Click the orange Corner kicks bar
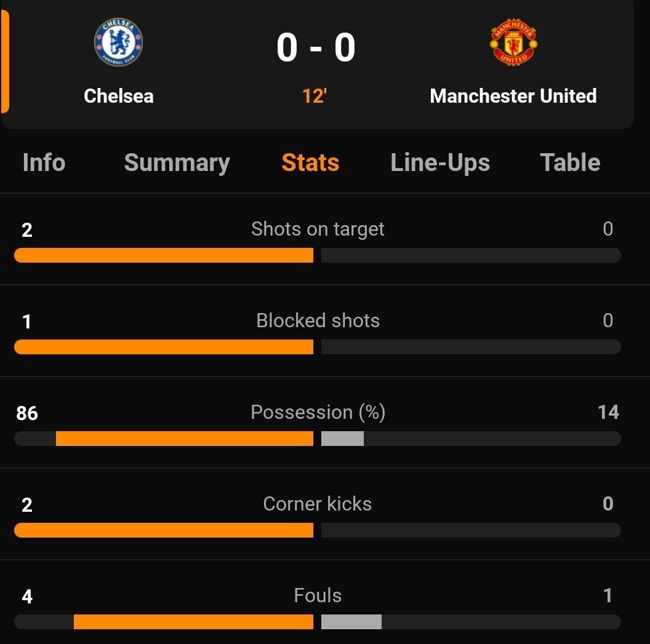650x644 pixels. pos(164,530)
